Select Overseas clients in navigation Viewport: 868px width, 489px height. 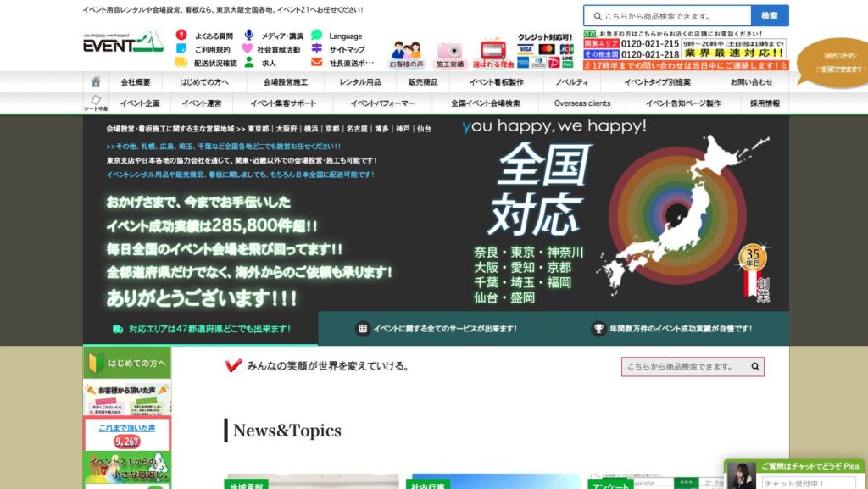(581, 103)
